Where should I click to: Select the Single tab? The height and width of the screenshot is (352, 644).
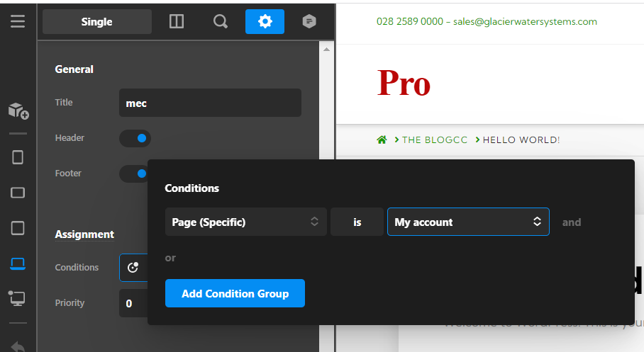coord(96,22)
